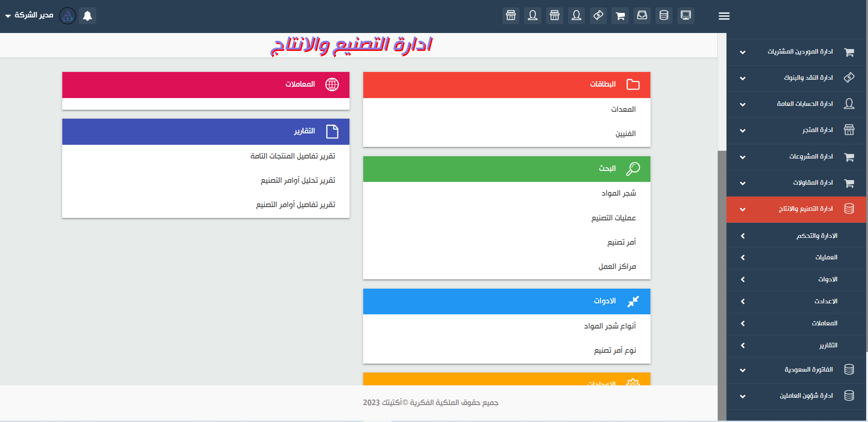Expand الادارة والتحكم submenu arrow
Screen dimensions: 868x422
tap(742, 236)
